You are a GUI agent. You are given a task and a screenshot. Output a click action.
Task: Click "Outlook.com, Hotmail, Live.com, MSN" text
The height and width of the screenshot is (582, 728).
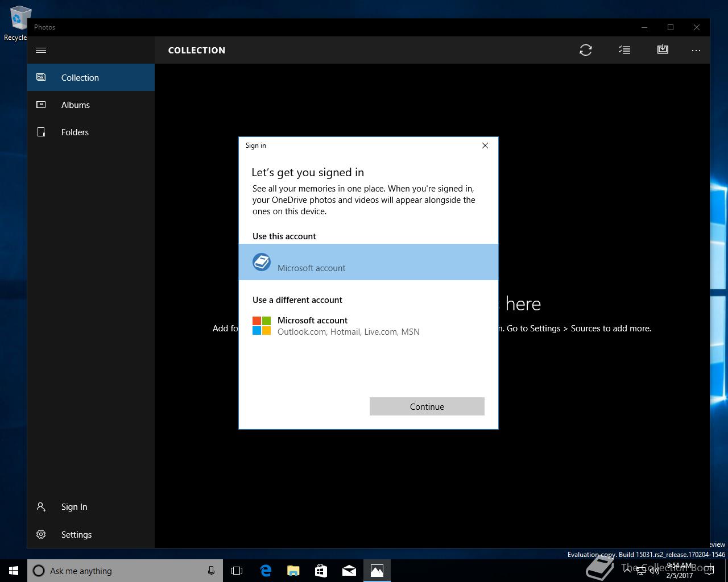(349, 332)
